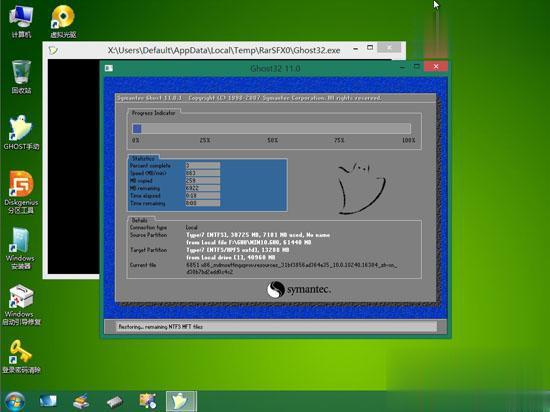The image size is (550, 412).
Task: Click the 'from Local file' source line
Action: (248, 242)
